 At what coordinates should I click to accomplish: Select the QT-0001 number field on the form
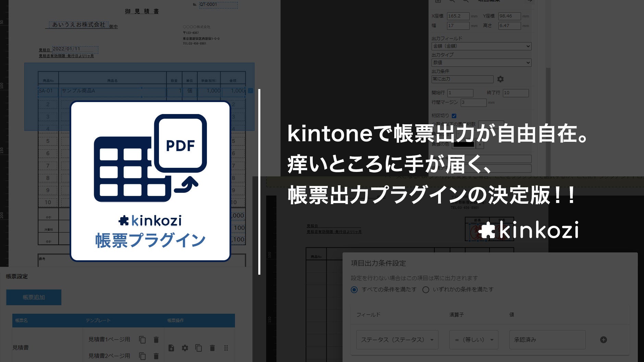point(218,5)
